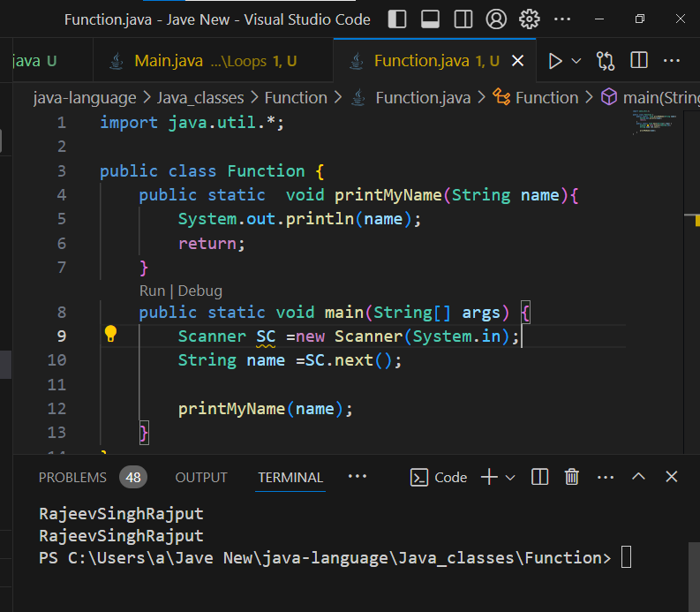Create a new terminal with plus
Image resolution: width=700 pixels, height=612 pixels.
point(489,477)
